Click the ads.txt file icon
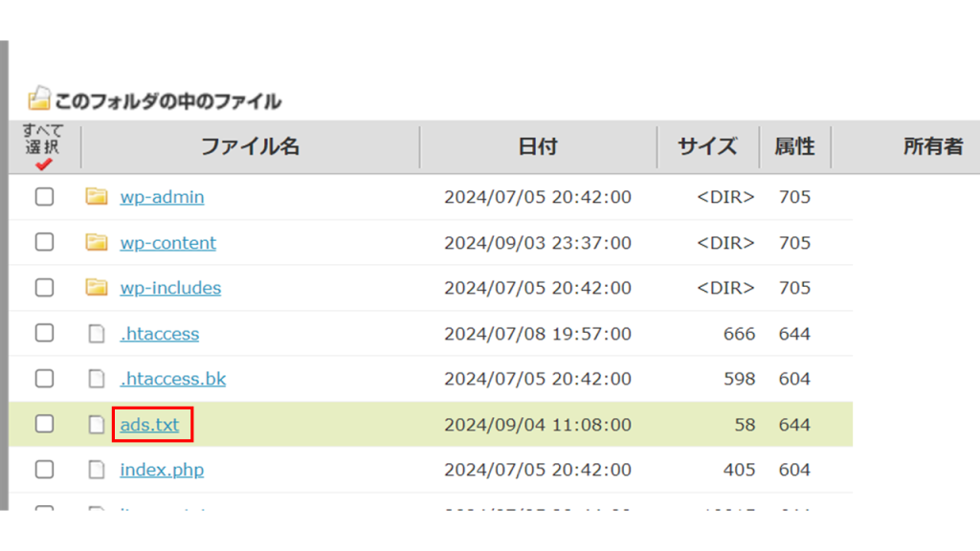This screenshot has height=551, width=980. coord(96,425)
